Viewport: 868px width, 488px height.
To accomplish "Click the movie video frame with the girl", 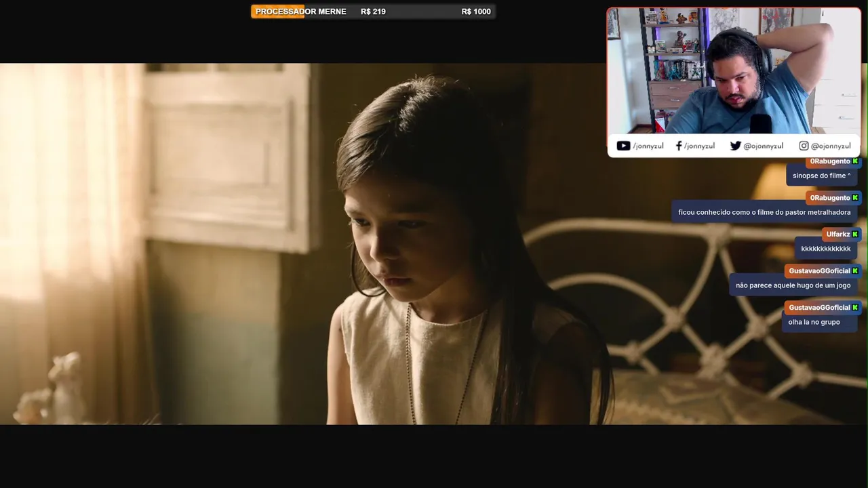I will 434,244.
